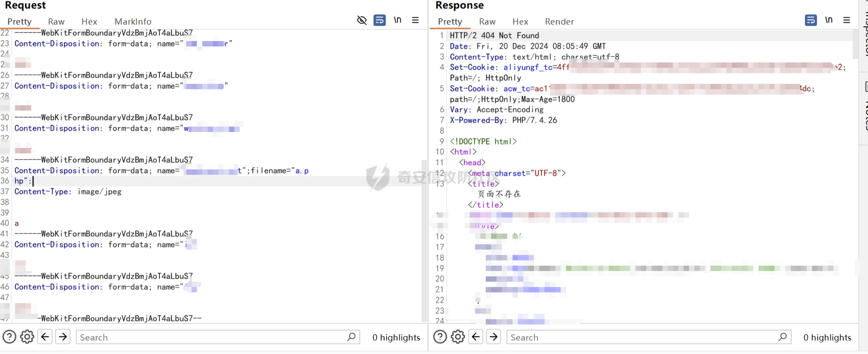Click the Request search input field
This screenshot has height=354, width=868.
211,337
